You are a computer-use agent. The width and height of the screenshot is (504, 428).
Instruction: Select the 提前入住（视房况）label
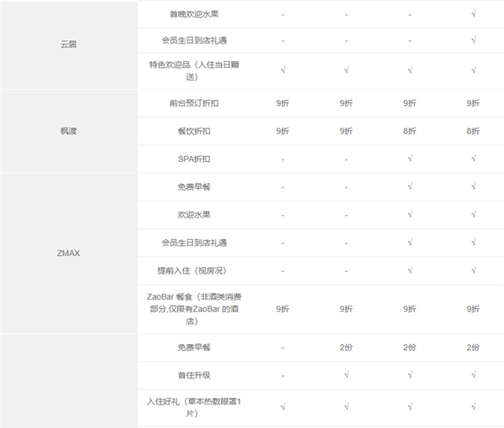(193, 270)
